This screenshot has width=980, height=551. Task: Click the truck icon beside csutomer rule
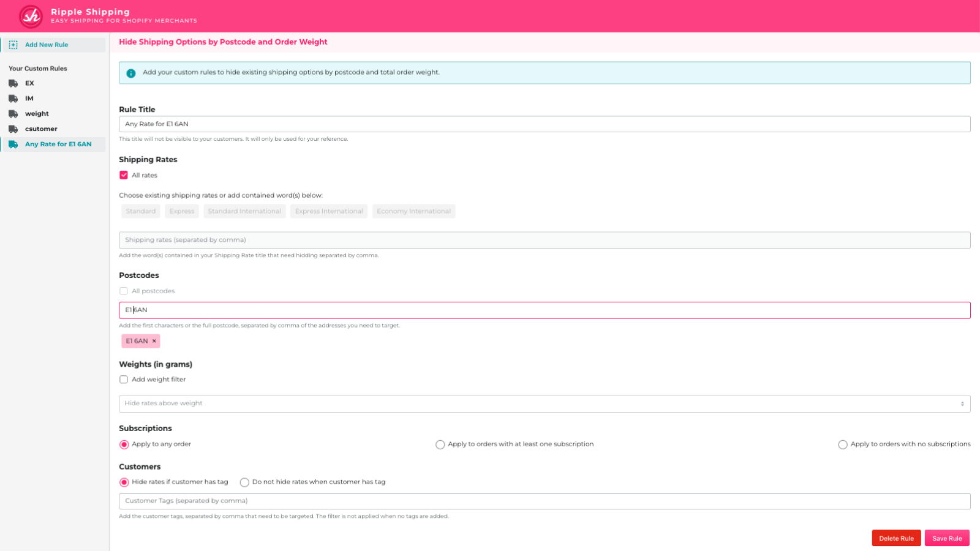point(13,129)
